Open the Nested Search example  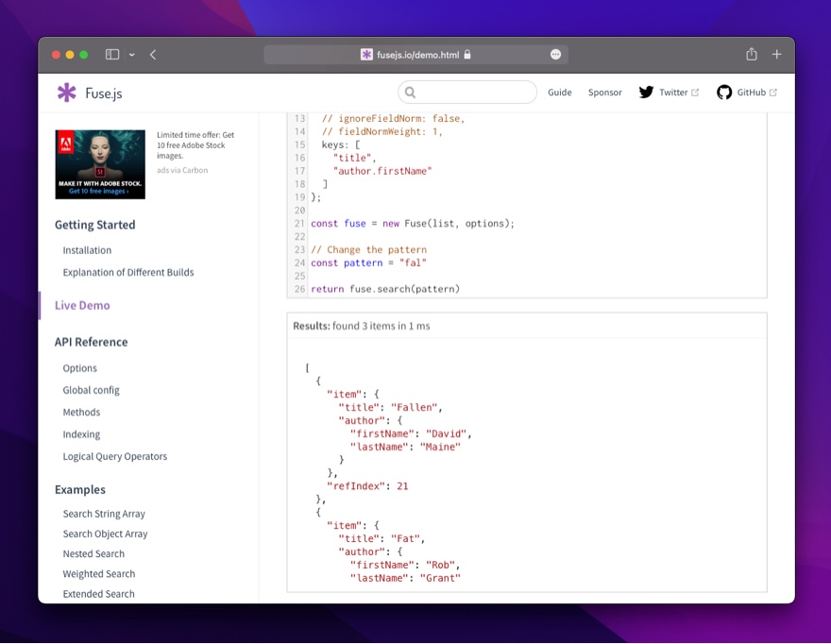[93, 553]
